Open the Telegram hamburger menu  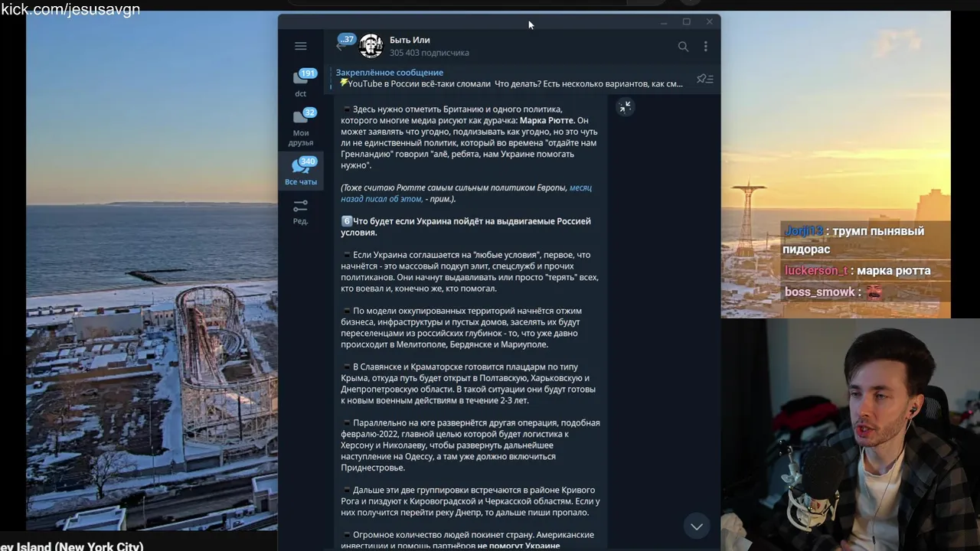point(300,46)
